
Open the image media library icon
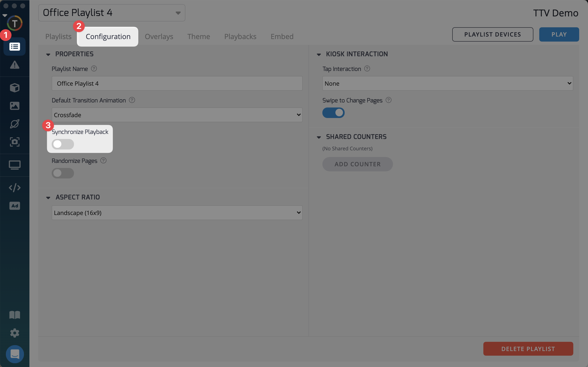pyautogui.click(x=15, y=106)
